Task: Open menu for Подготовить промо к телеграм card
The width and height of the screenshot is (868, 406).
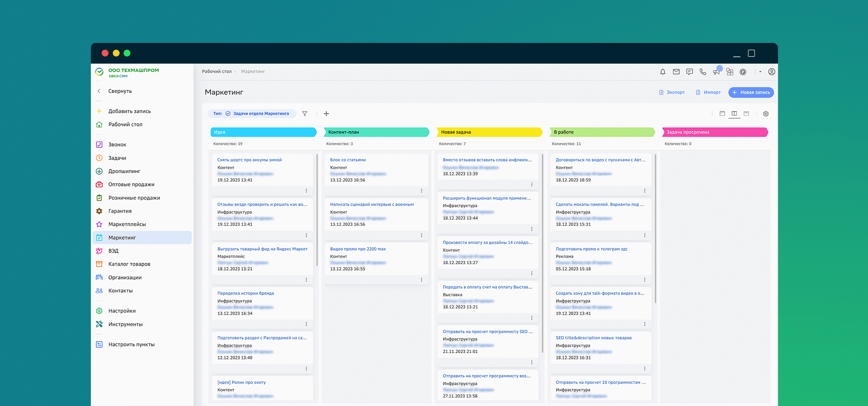Action: pos(645,280)
